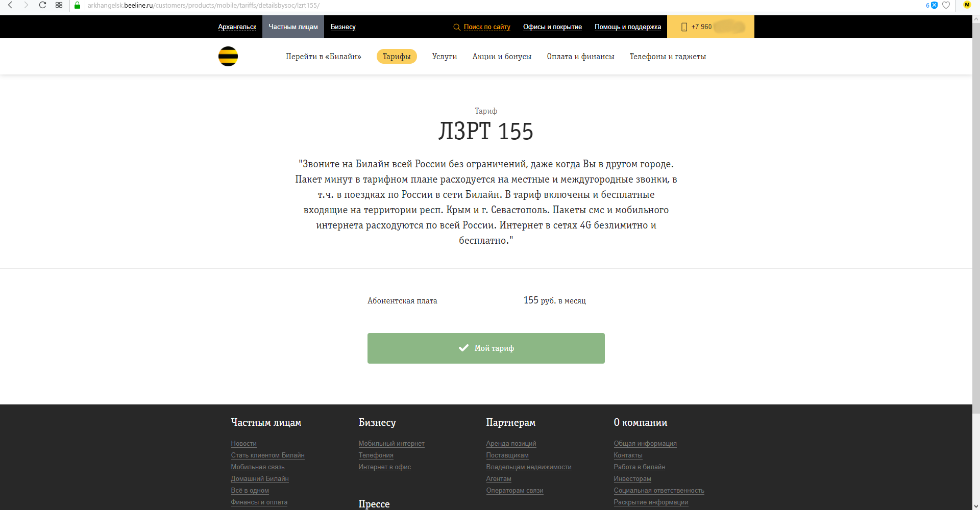Open footer link Общая информация
The width and height of the screenshot is (980, 510).
pyautogui.click(x=645, y=444)
